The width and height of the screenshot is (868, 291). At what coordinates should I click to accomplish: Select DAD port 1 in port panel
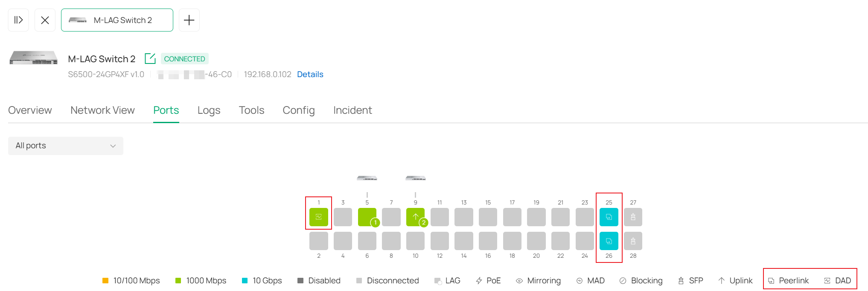coord(318,217)
